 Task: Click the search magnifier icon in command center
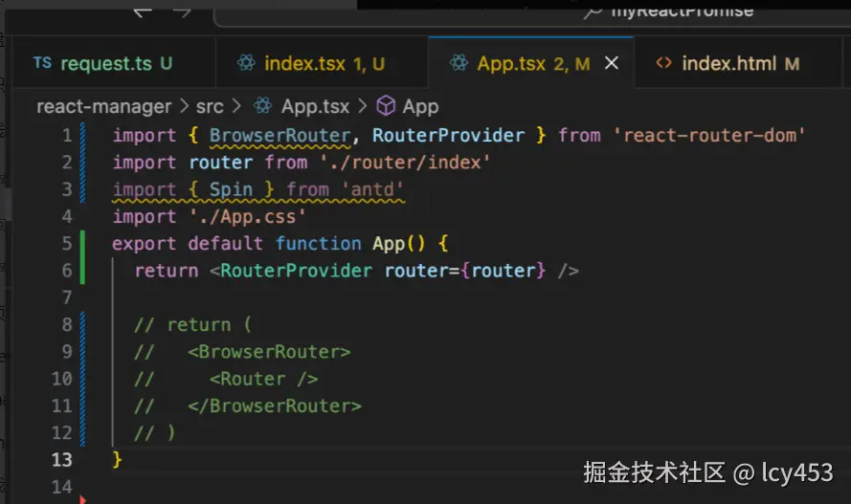coord(593,11)
